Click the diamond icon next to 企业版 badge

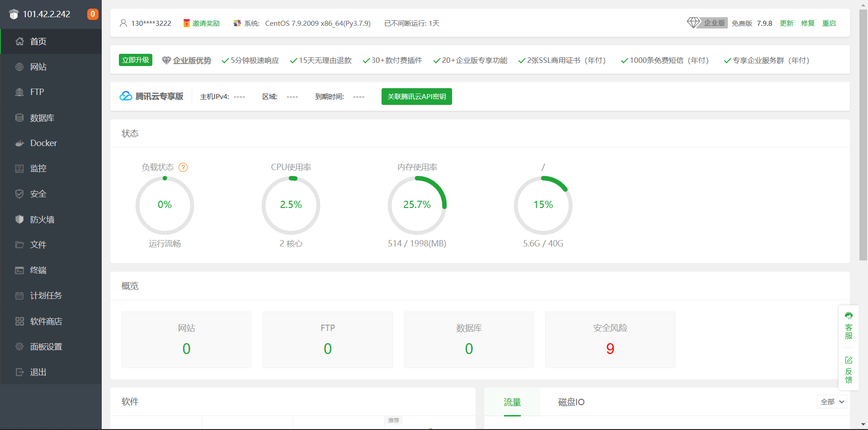coord(693,23)
